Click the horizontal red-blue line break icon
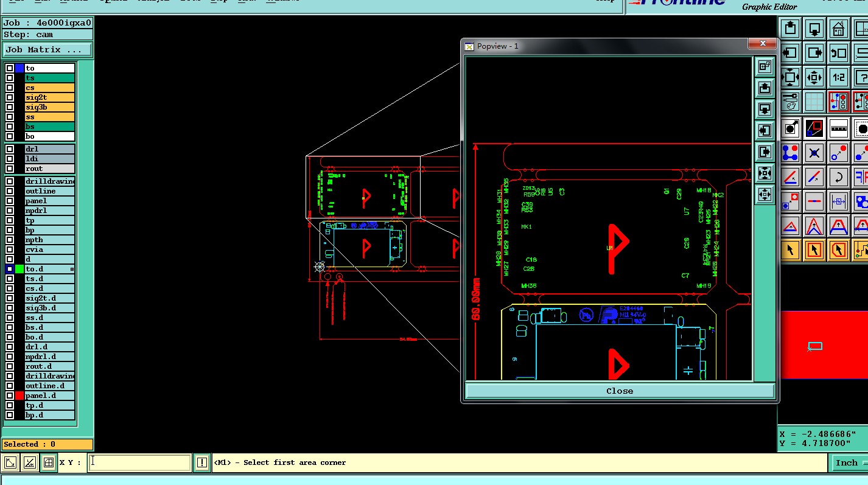 814,201
